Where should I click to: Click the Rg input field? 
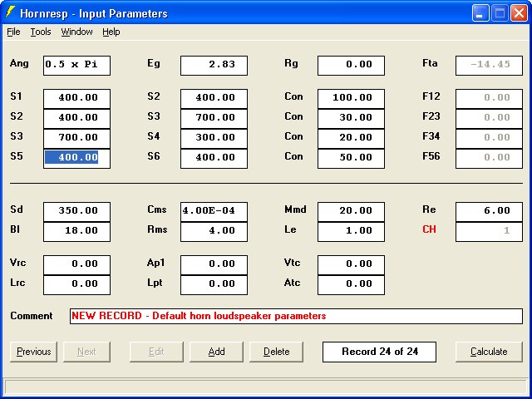click(x=351, y=66)
